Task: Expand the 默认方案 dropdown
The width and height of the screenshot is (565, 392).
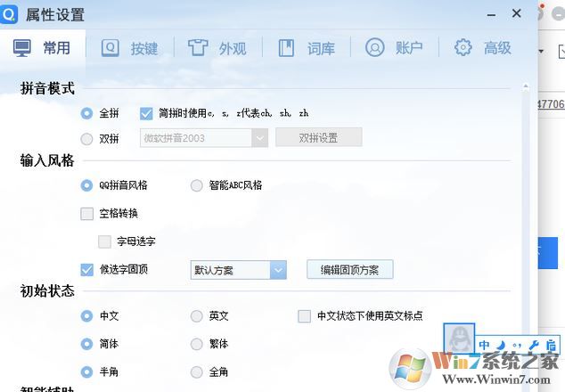Action: (278, 270)
